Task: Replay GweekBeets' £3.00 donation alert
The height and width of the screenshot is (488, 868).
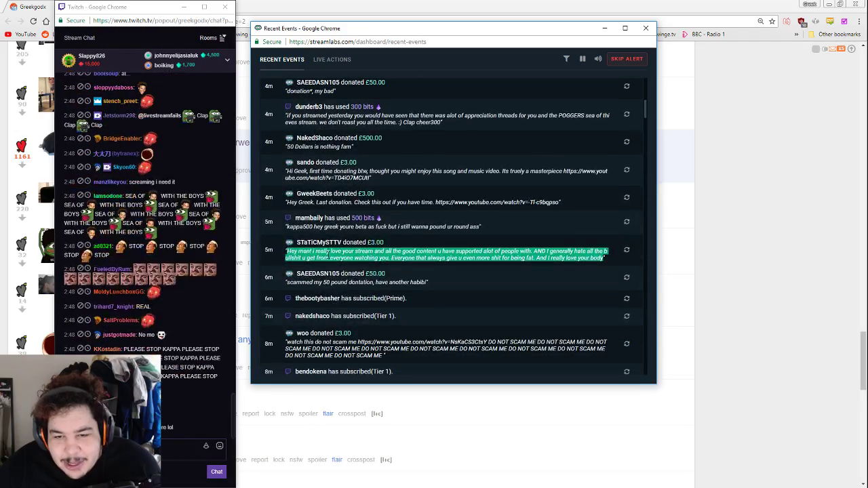Action: tap(627, 197)
